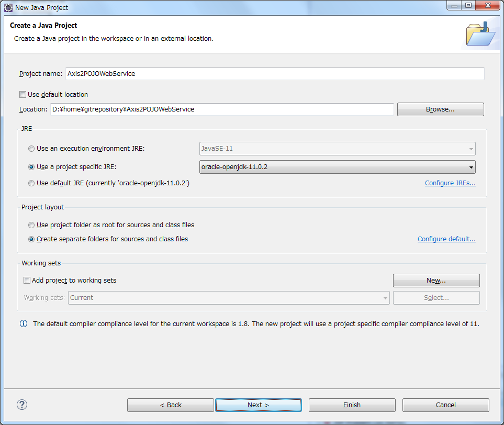Click the Eclipse icon in title bar

coord(8,7)
